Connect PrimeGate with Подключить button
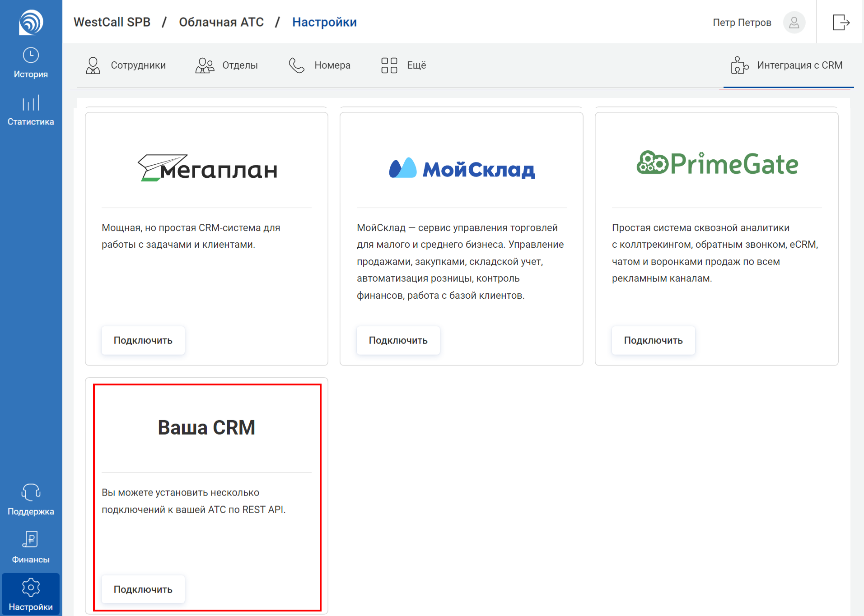The height and width of the screenshot is (616, 864). (654, 340)
